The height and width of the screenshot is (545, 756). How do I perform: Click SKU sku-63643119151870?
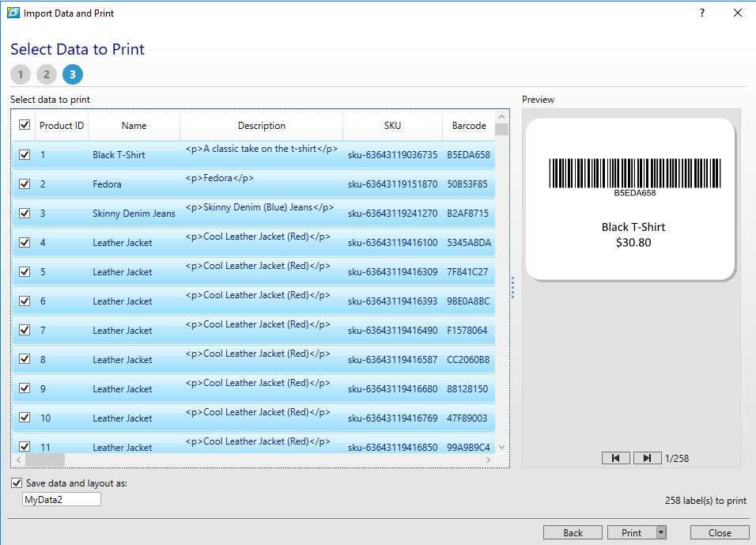click(392, 184)
